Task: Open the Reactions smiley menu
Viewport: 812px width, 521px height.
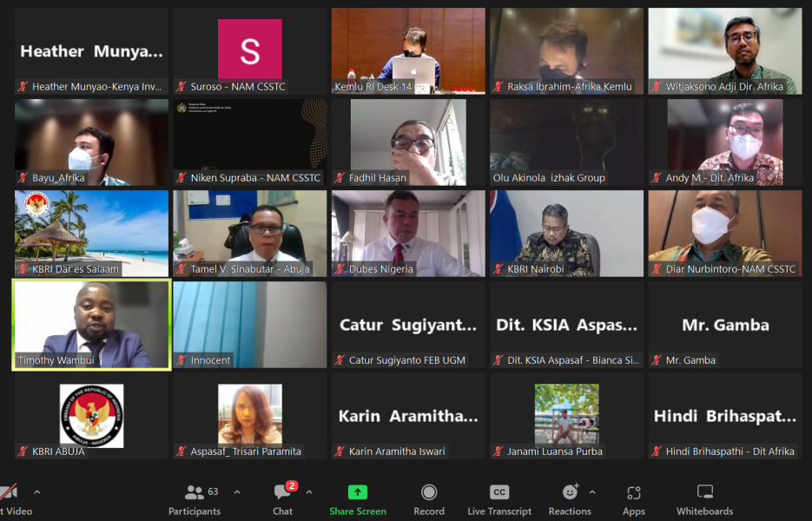Action: coord(570,493)
